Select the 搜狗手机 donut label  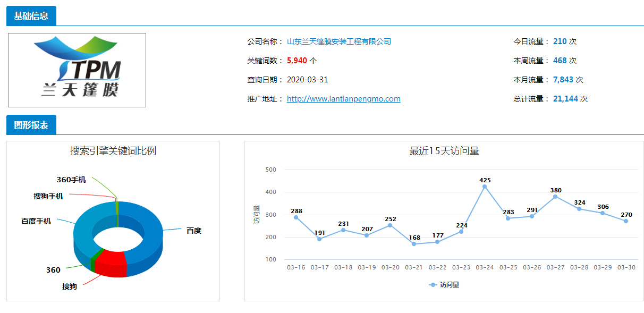pyautogui.click(x=48, y=196)
